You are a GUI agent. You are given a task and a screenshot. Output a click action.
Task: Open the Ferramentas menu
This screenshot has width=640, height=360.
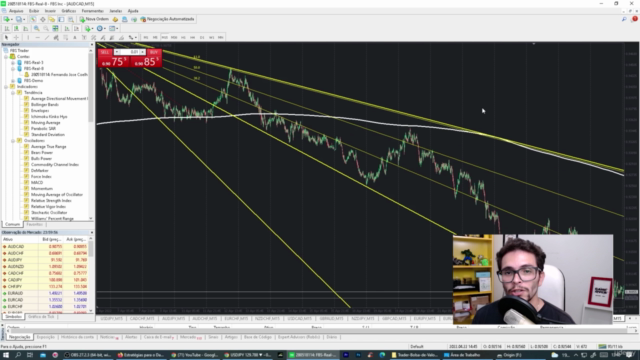click(93, 11)
